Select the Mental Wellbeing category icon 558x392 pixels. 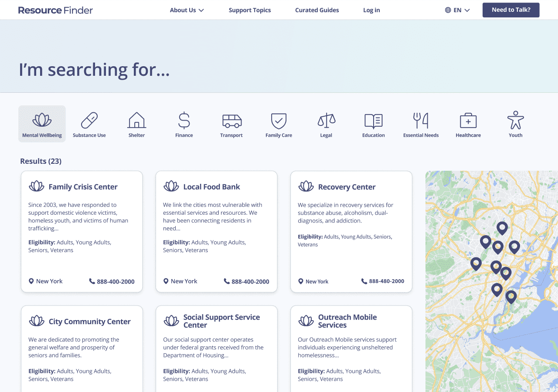tap(42, 123)
